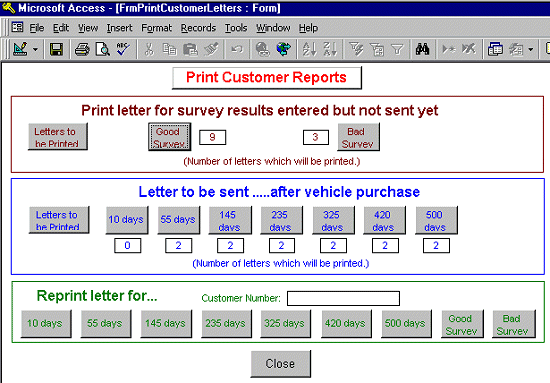Screen dimensions: 550x383
Task: Click the green reprint 325 days button
Action: (286, 323)
